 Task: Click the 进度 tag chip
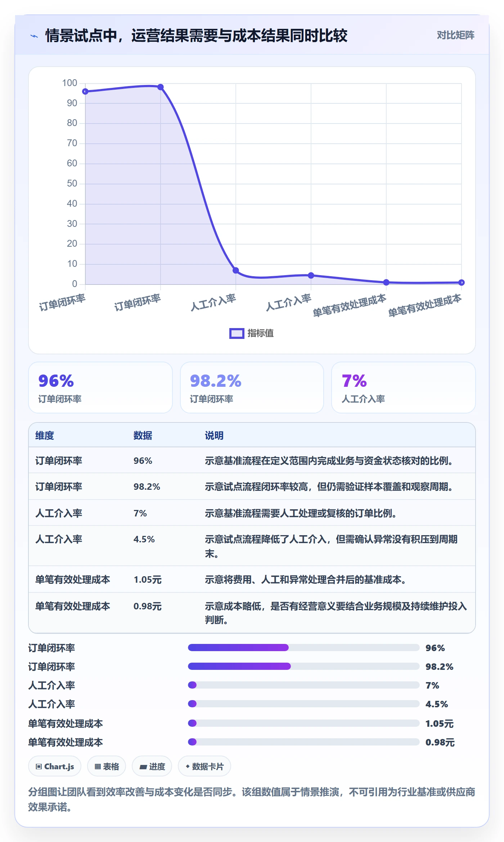(x=152, y=766)
